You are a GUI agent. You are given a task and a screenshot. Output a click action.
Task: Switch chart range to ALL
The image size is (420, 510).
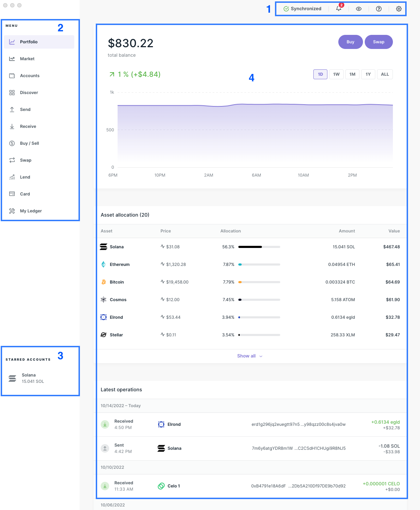click(x=385, y=74)
